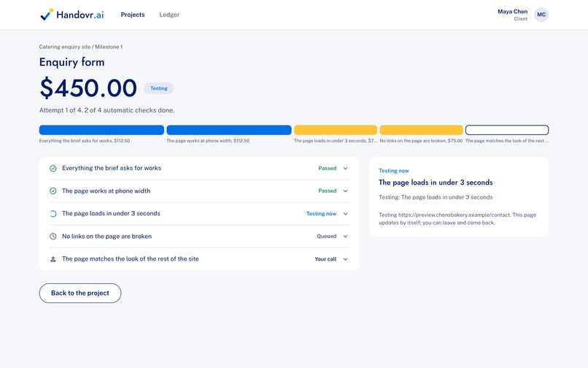Click the Passed status on first row
The height and width of the screenshot is (368, 588).
328,168
